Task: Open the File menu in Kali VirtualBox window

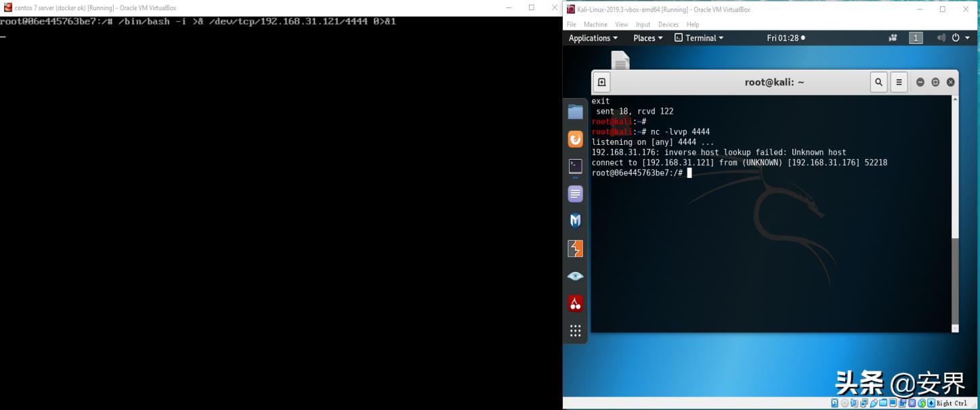Action: [x=571, y=24]
